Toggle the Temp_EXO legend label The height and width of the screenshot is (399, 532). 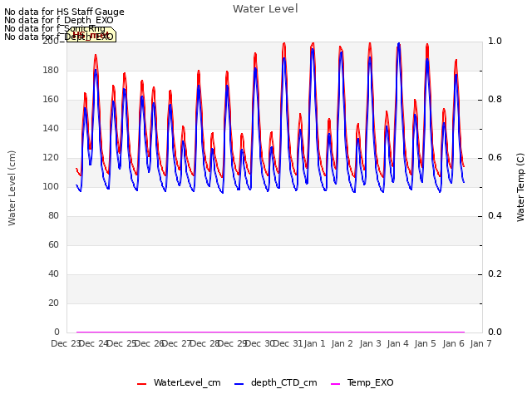click(370, 382)
